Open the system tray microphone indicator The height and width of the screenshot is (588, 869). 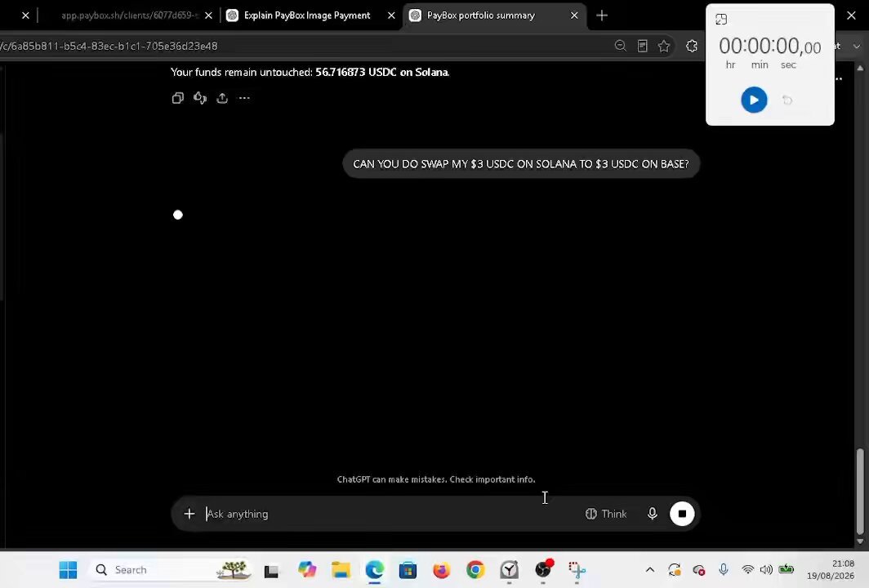click(724, 570)
